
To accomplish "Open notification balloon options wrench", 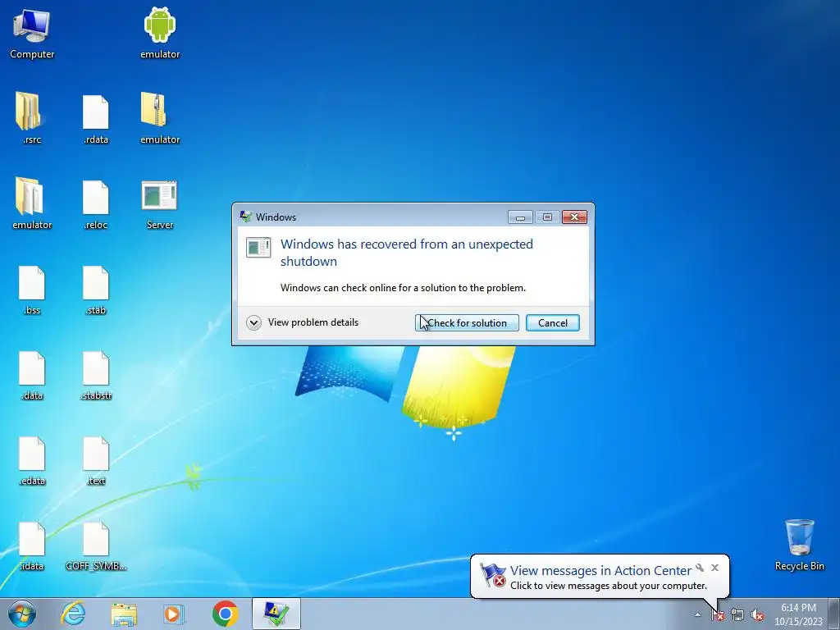I will pos(700,568).
